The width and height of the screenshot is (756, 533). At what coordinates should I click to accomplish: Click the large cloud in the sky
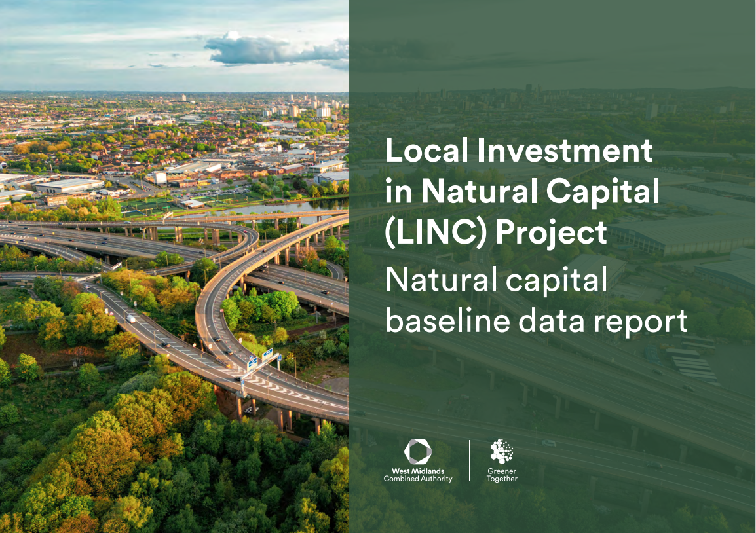click(x=275, y=50)
